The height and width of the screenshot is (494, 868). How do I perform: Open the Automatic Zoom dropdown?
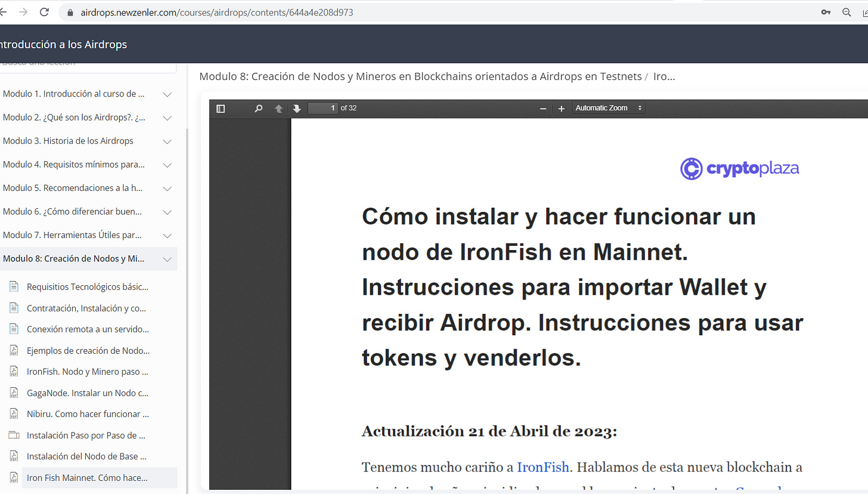(x=609, y=108)
